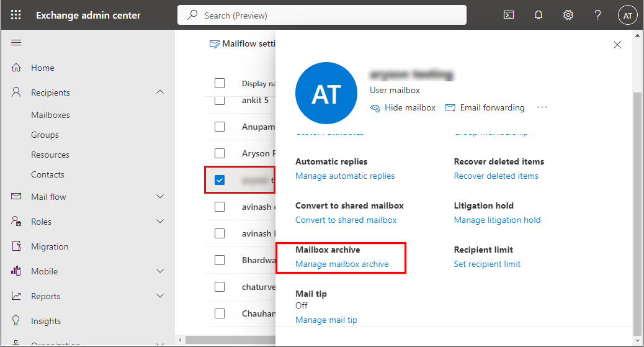Open the settings gear in header
644x347 pixels.
tap(568, 16)
